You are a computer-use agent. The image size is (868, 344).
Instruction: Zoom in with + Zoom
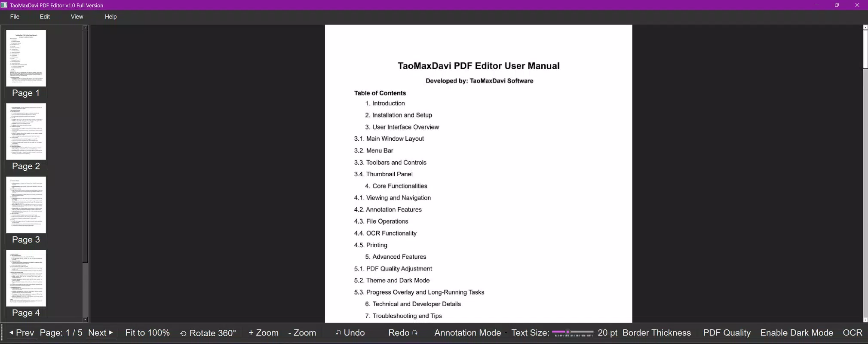(x=264, y=333)
